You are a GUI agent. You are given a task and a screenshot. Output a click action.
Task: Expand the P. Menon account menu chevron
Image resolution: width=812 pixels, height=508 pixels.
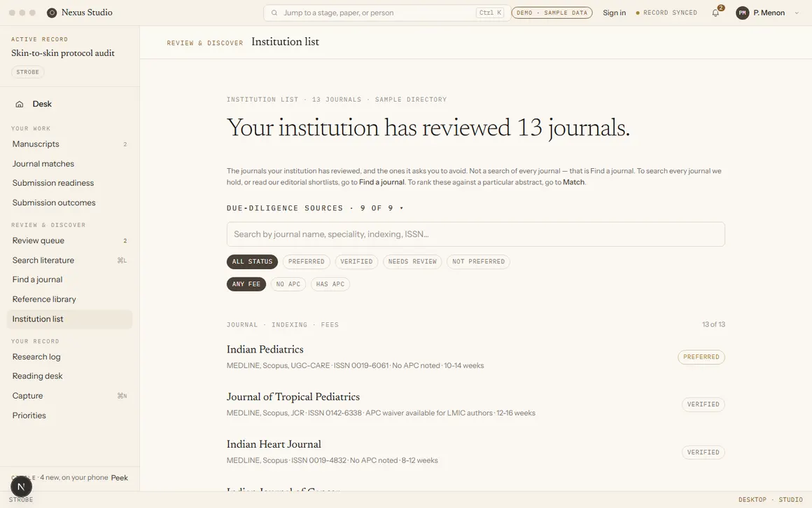click(x=797, y=13)
